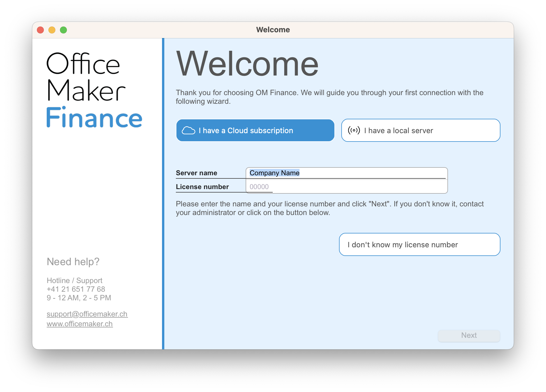Image resolution: width=546 pixels, height=392 pixels.
Task: Click "I don't know my license number"
Action: click(x=419, y=244)
